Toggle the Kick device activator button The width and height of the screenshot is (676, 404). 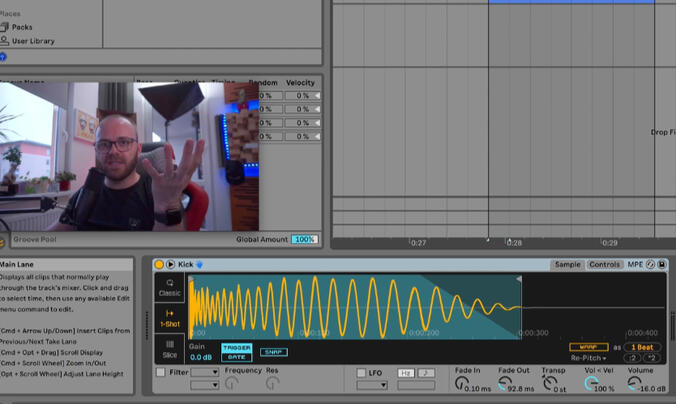coord(159,264)
